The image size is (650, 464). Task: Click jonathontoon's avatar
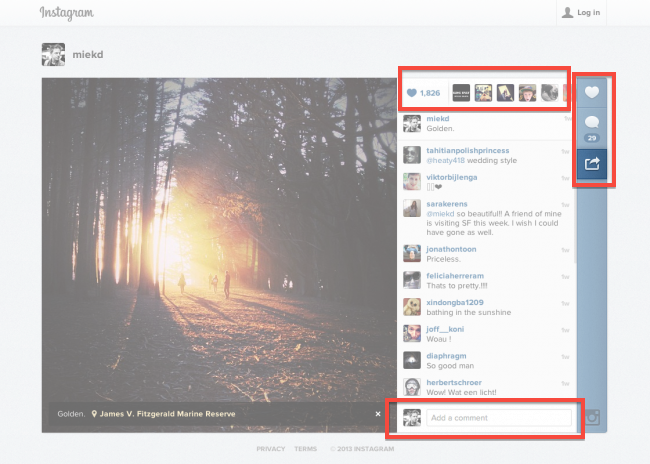pos(412,253)
